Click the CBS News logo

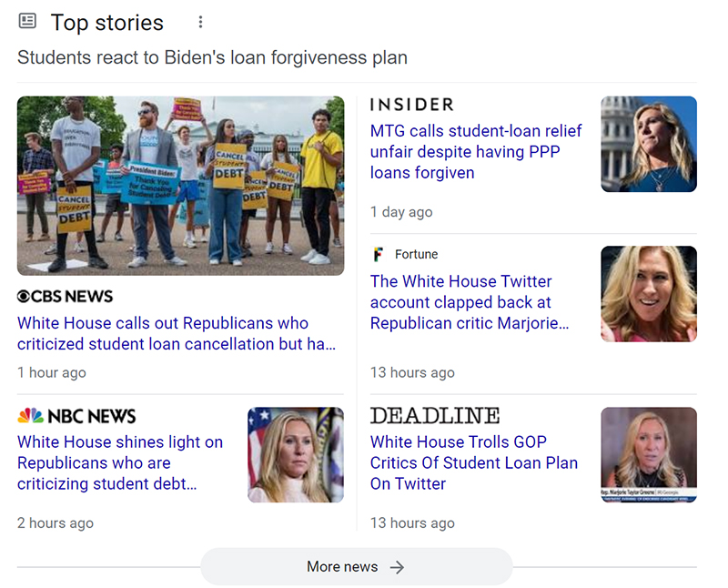coord(66,297)
